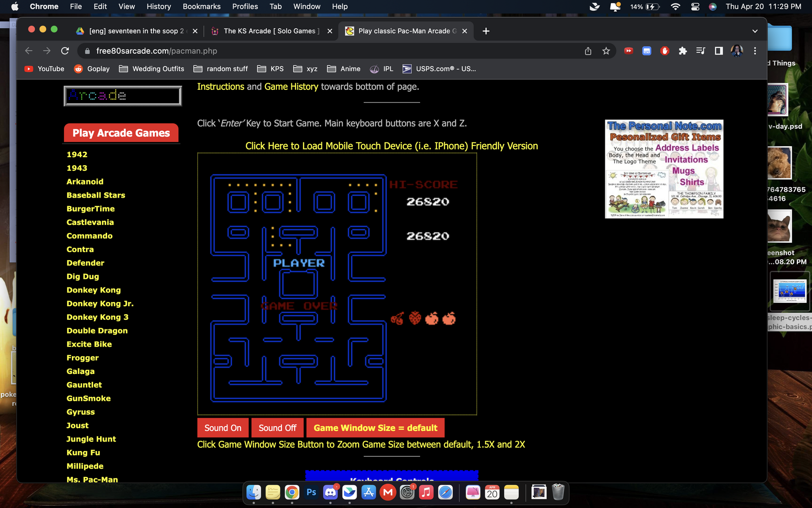The height and width of the screenshot is (508, 812).
Task: Toggle Chrome side panel
Action: click(718, 51)
